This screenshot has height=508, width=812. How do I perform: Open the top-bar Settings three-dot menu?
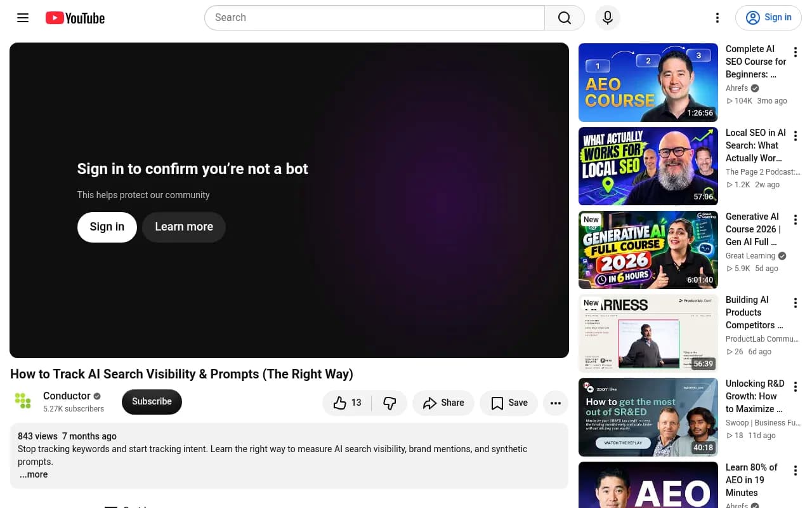pos(717,18)
